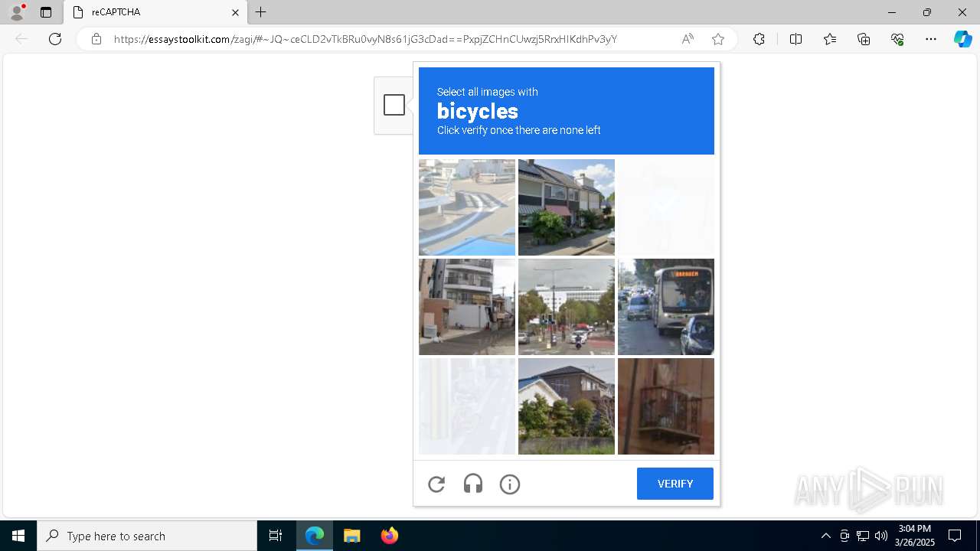Screen dimensions: 980x551
Task: Open the clock showing 3:04 PM
Action: click(915, 536)
